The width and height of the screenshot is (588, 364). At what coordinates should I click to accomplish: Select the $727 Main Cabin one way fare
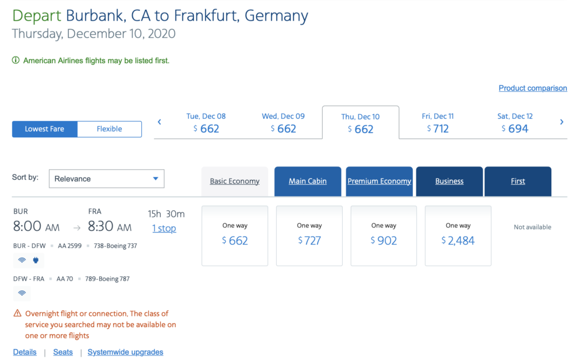(x=309, y=235)
